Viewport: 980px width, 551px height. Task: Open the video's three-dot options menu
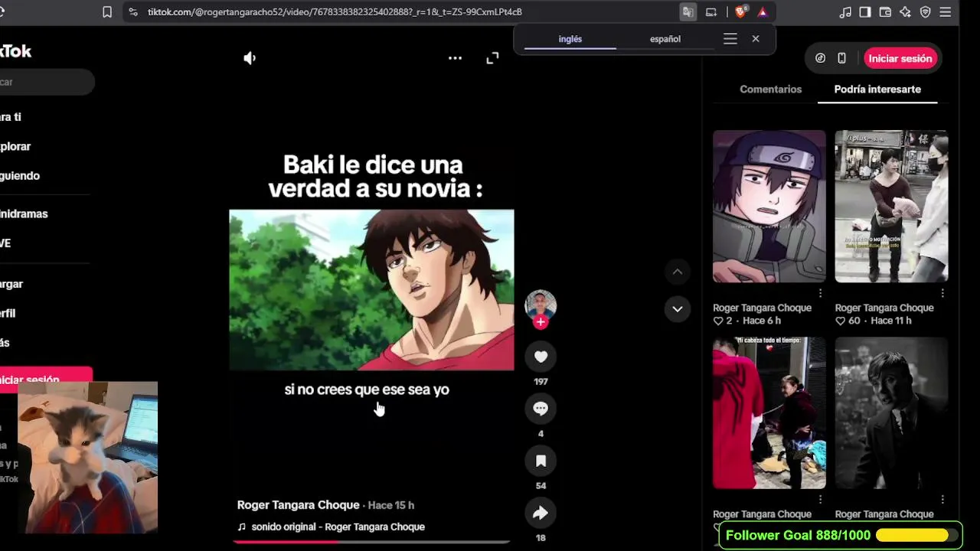(455, 58)
